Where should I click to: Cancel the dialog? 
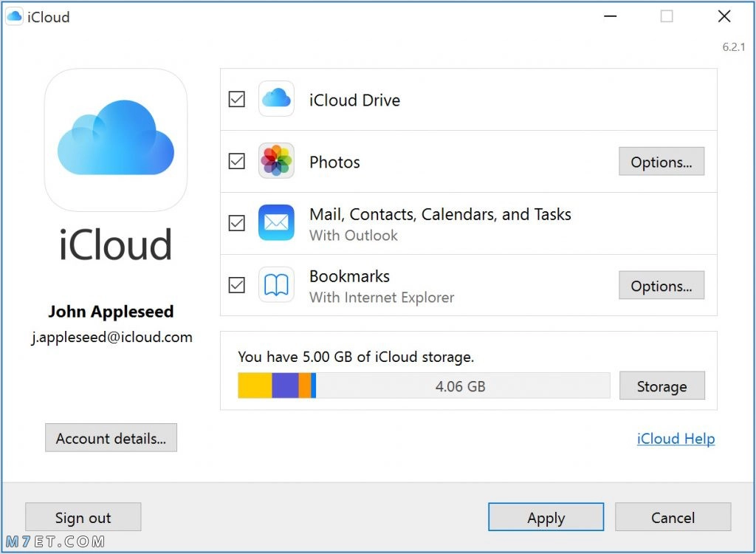tap(673, 517)
